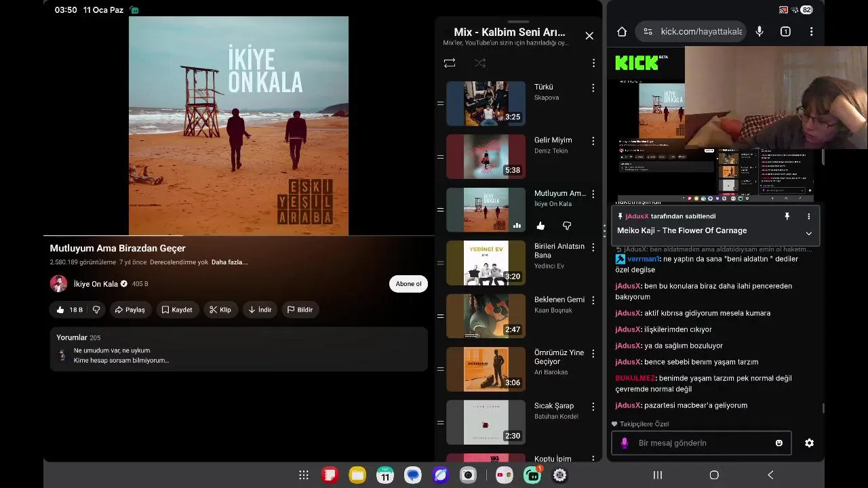This screenshot has width=868, height=488.
Task: Open options for Birileri Anlatsın Bana
Action: (x=593, y=247)
